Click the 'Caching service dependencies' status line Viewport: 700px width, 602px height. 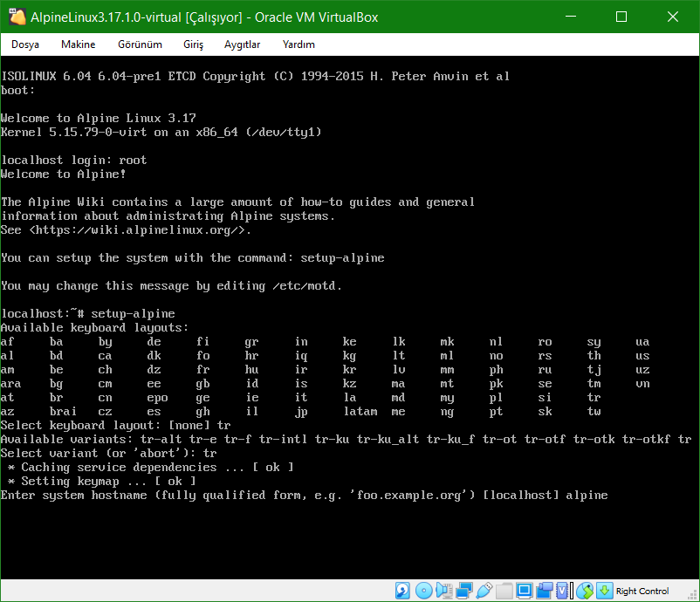pos(150,468)
